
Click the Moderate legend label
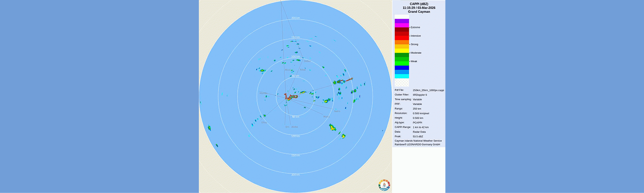pos(416,53)
